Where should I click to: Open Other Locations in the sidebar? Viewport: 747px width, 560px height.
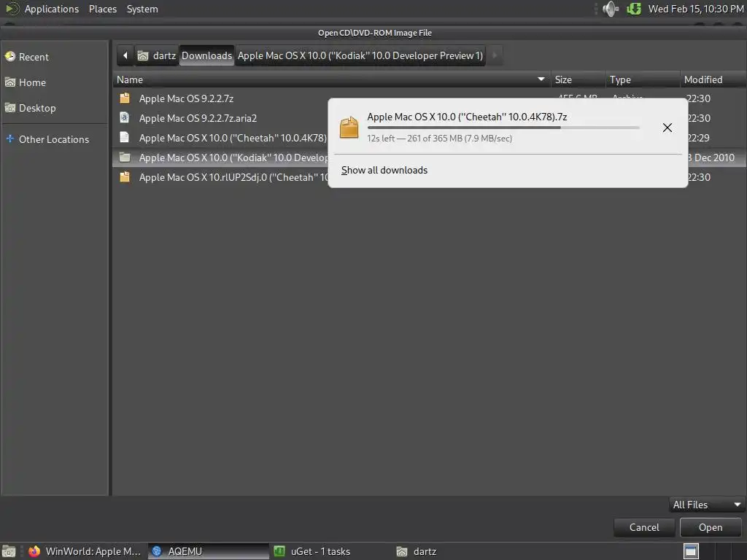[x=55, y=139]
